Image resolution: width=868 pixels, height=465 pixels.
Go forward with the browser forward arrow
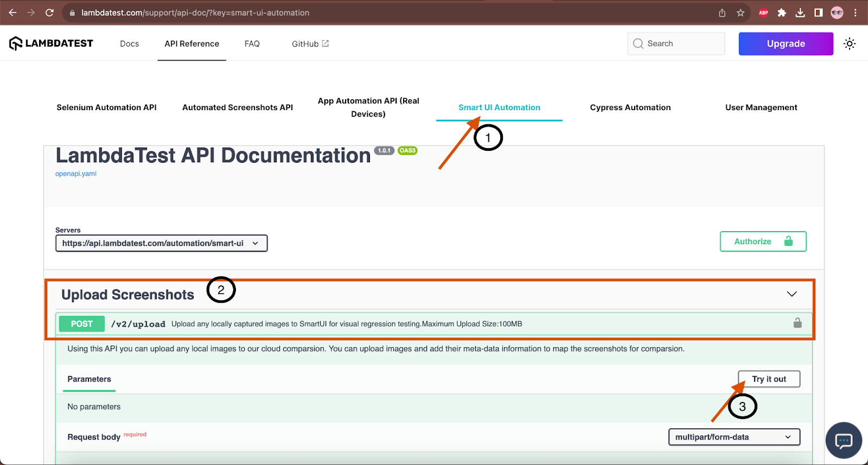tap(31, 12)
